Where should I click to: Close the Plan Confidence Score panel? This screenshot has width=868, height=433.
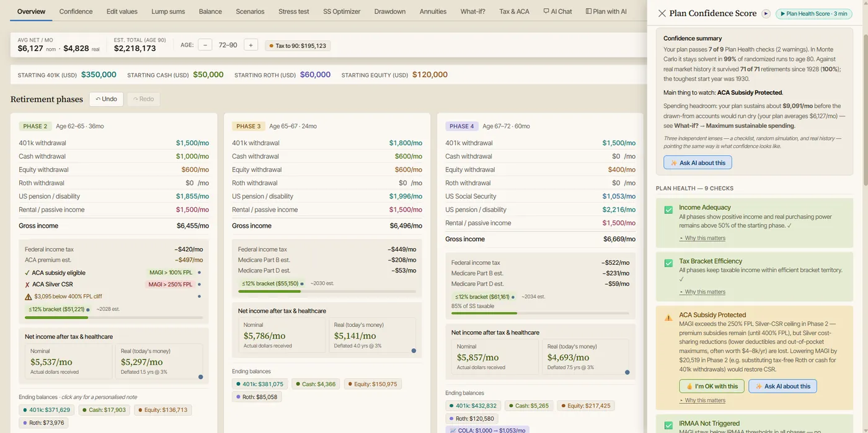[x=662, y=13]
